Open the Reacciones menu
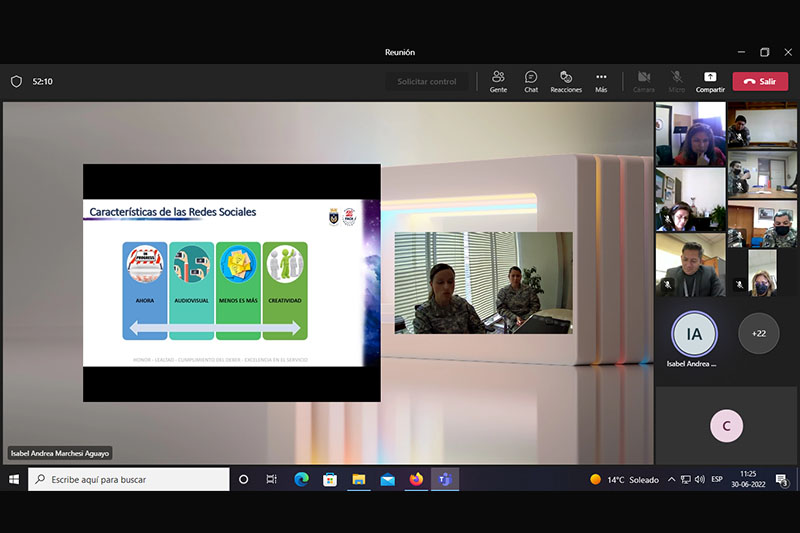Viewport: 800px width, 533px height. [x=566, y=82]
